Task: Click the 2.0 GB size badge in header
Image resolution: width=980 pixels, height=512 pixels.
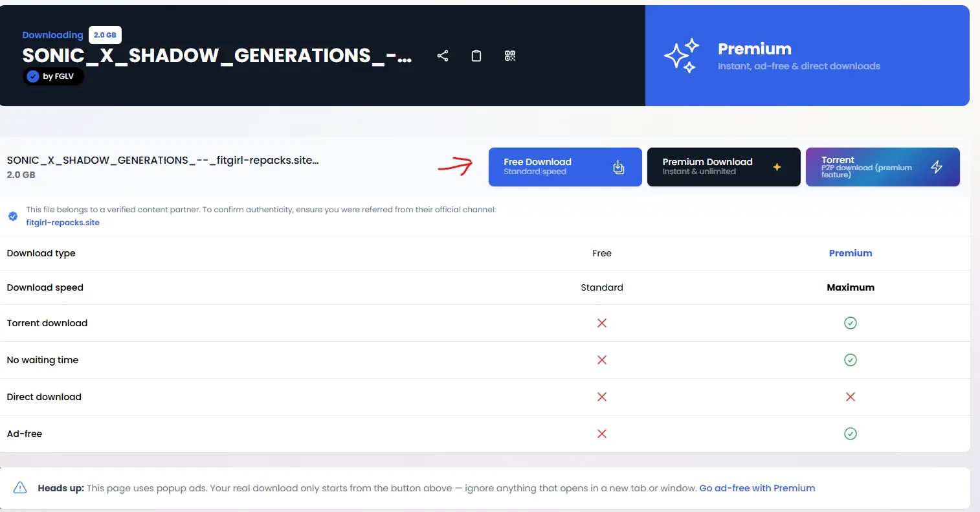Action: tap(105, 35)
